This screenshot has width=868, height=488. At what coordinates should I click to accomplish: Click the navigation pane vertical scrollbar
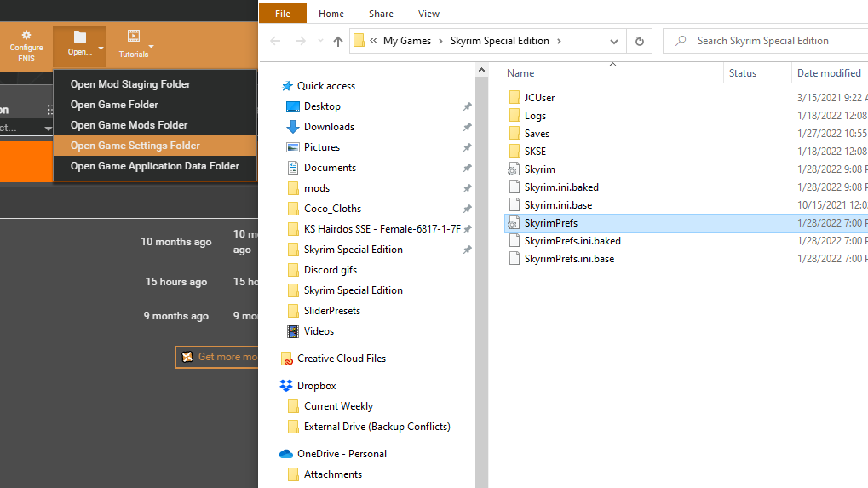[481, 282]
